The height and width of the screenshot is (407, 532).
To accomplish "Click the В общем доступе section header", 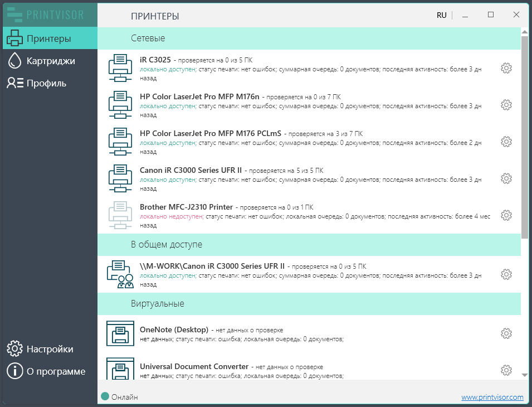I will (309, 244).
